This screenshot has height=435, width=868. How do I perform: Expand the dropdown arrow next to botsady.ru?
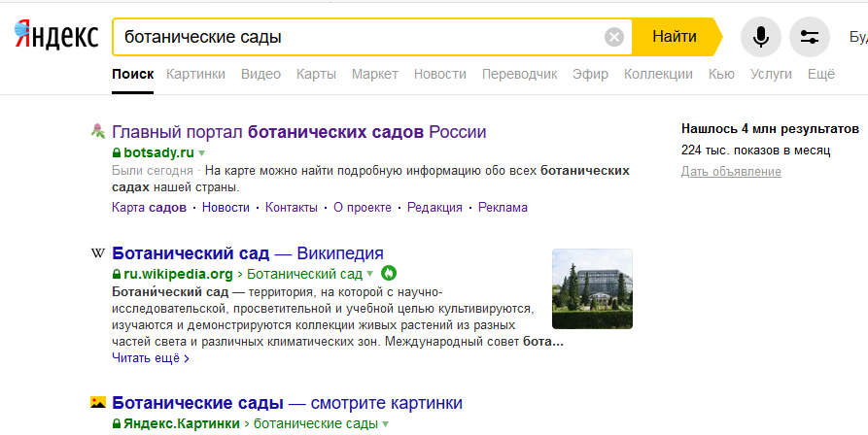[x=201, y=153]
